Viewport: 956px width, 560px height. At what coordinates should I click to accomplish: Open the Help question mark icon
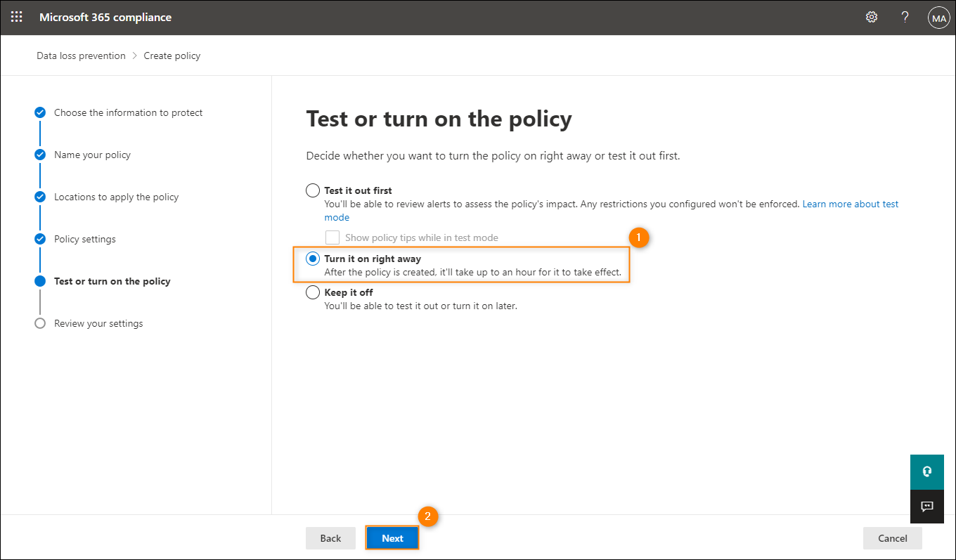tap(905, 17)
